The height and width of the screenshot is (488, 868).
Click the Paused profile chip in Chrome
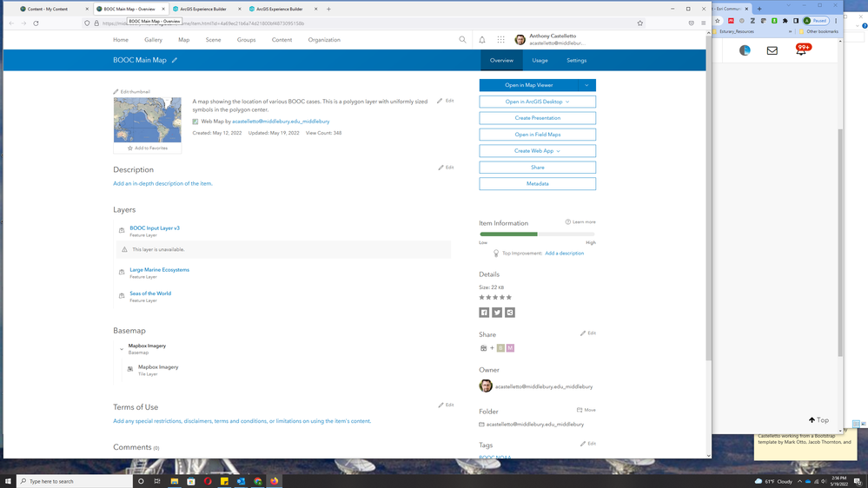815,21
